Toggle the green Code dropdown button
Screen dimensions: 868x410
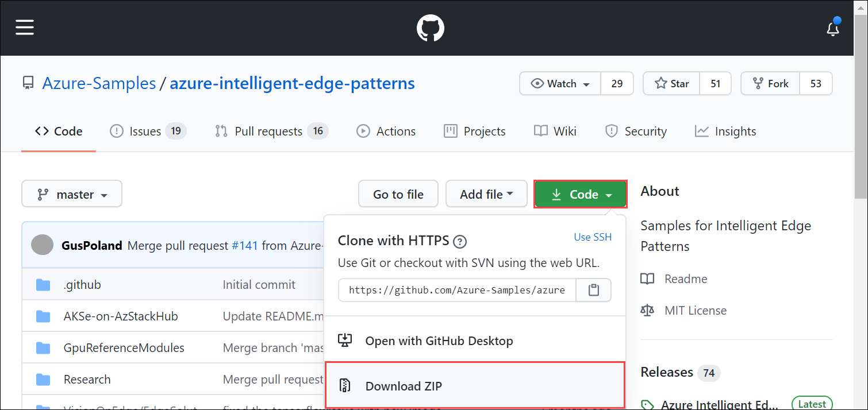pos(581,194)
